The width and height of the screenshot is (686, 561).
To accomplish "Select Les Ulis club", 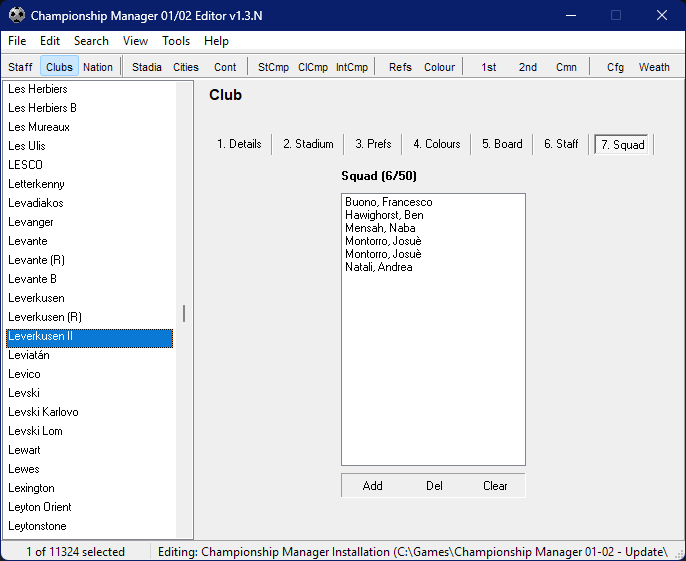I will click(89, 146).
